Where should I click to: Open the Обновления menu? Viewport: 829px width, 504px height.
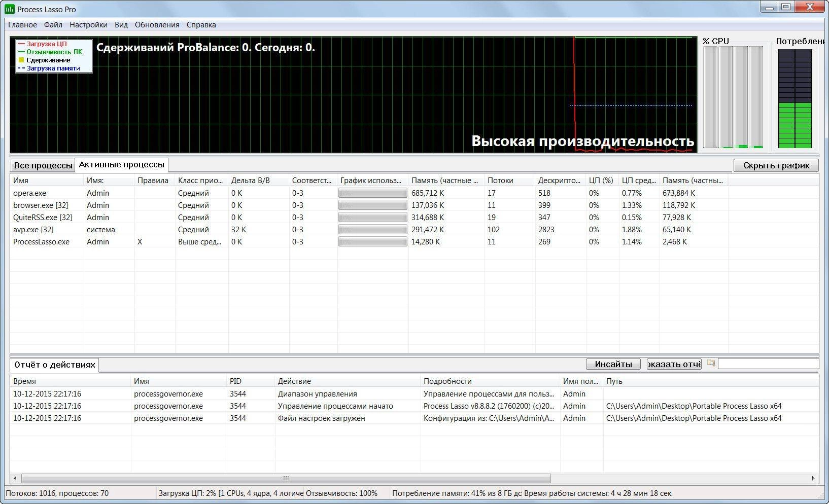click(157, 25)
